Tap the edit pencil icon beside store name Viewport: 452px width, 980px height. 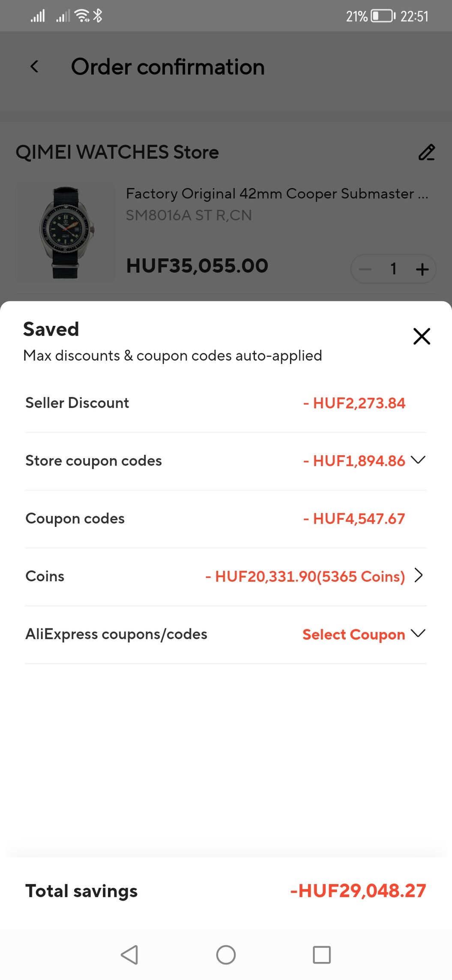point(426,153)
